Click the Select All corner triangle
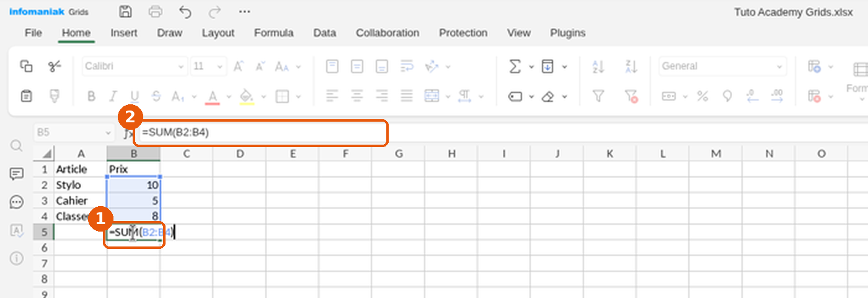This screenshot has width=868, height=298. tap(46, 153)
